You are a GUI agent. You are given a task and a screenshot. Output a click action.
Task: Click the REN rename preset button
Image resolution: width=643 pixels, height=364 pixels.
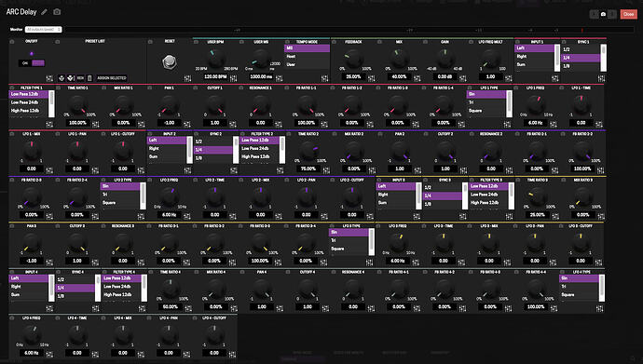[x=80, y=78]
